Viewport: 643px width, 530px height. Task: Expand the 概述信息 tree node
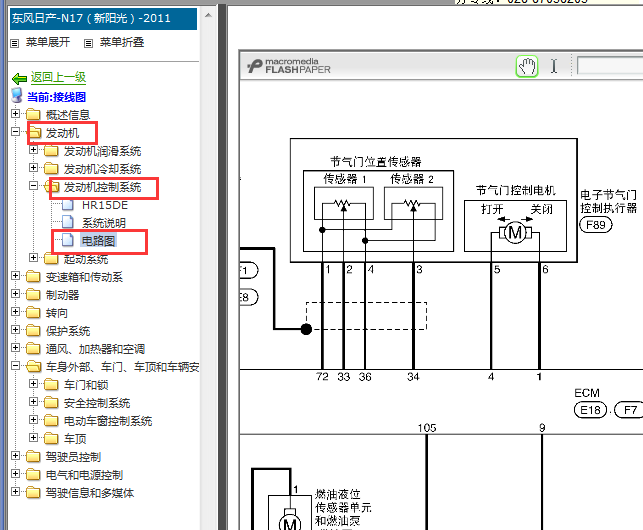[16, 113]
